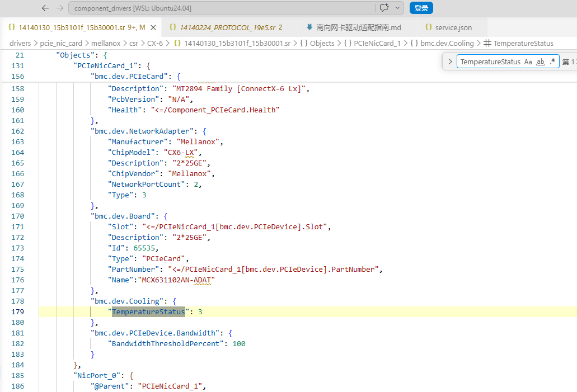Click "NetworkPortCount" key

click(147, 184)
